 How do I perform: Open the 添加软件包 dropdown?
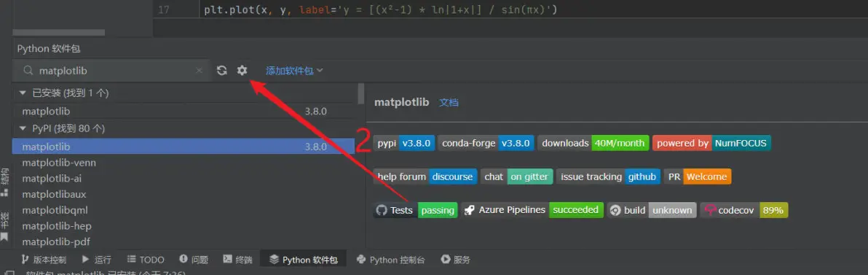coord(294,71)
